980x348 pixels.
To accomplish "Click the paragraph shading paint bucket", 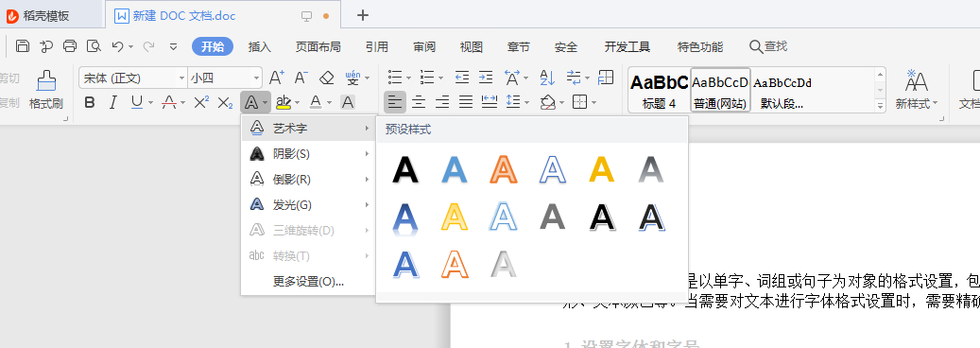I will point(547,101).
